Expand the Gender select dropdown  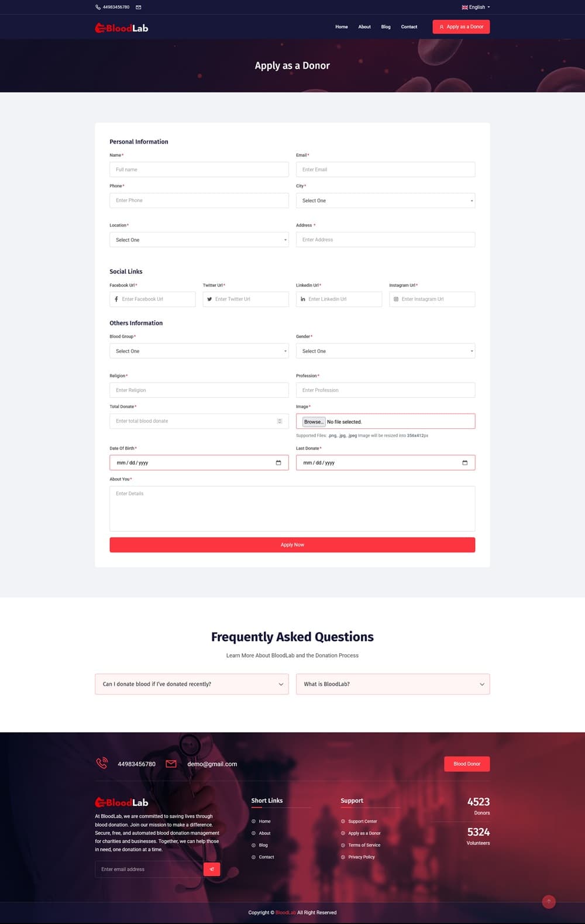point(386,351)
